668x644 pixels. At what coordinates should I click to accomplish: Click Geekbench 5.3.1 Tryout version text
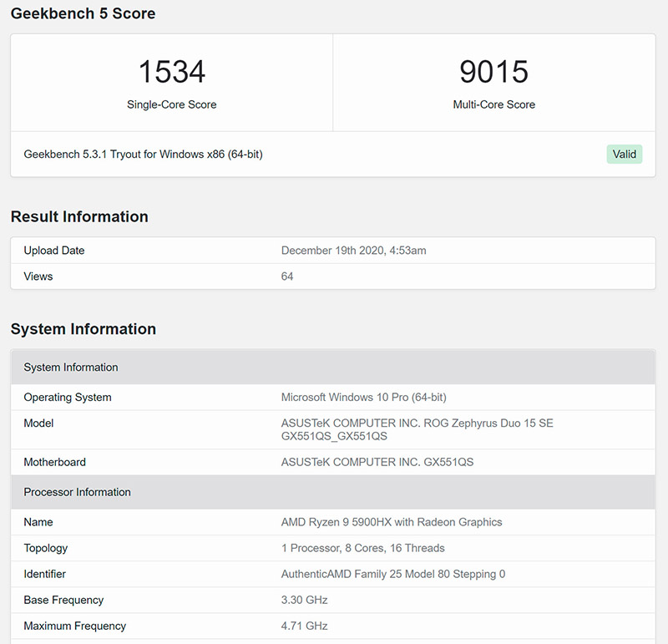[x=143, y=155]
